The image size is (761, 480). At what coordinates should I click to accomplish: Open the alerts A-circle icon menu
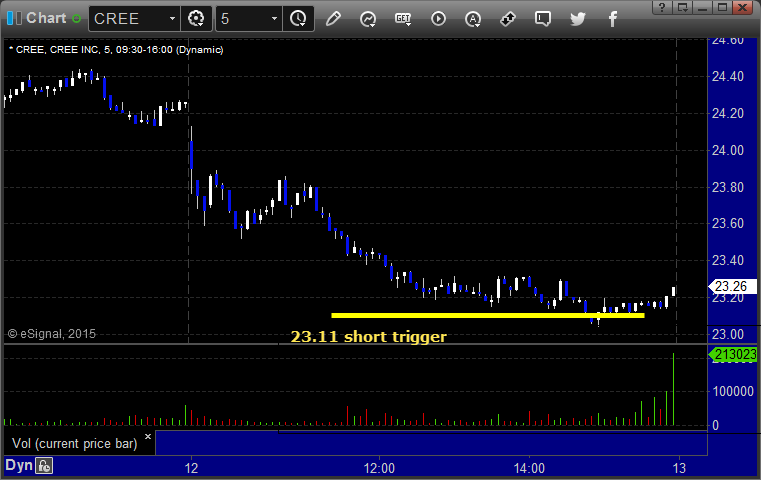pyautogui.click(x=473, y=19)
